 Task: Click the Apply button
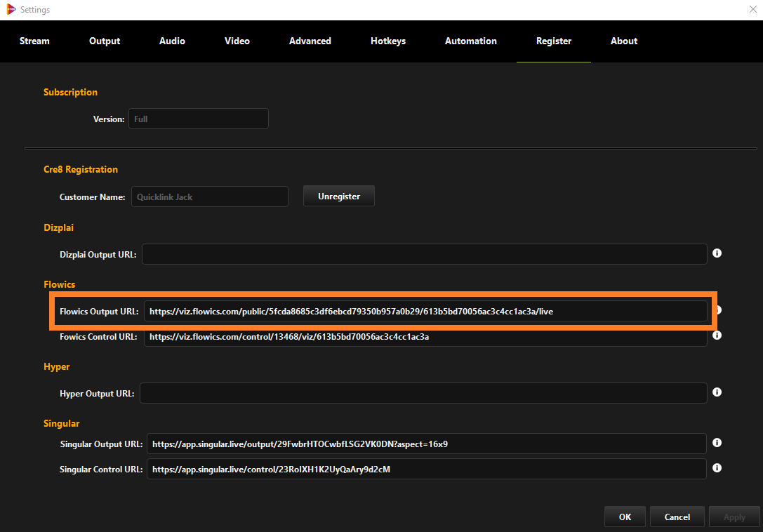734,517
